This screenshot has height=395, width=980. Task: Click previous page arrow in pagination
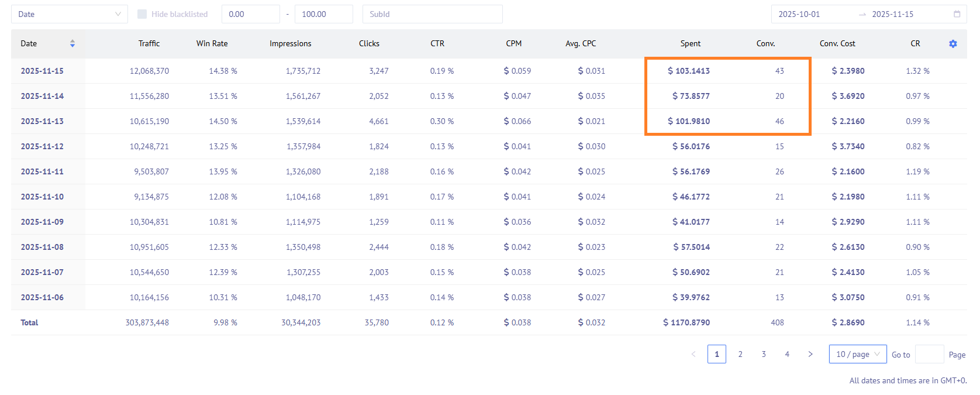point(693,354)
